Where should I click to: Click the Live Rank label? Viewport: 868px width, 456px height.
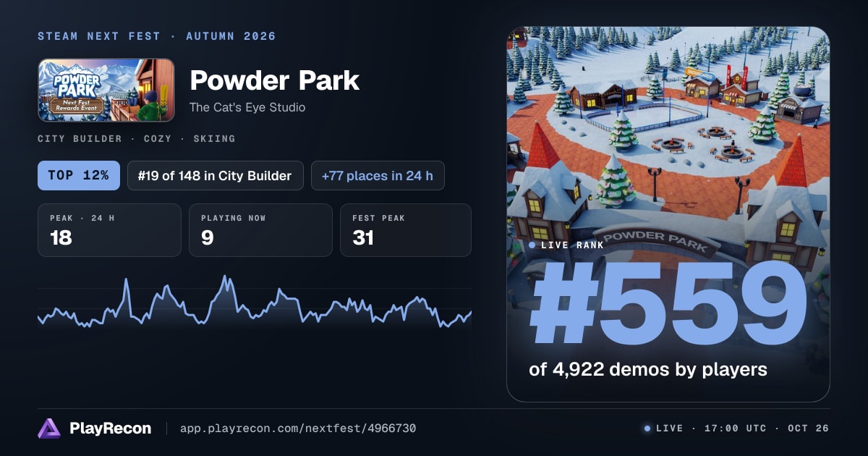(572, 245)
